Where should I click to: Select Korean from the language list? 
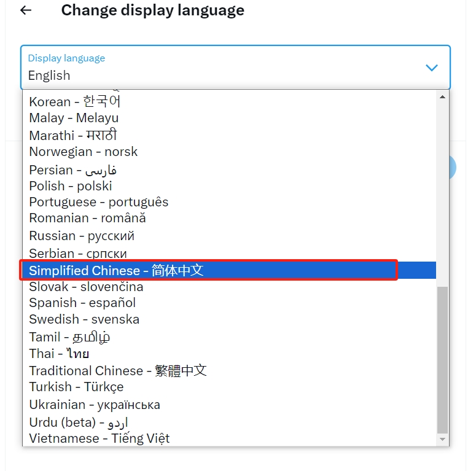[x=75, y=101]
